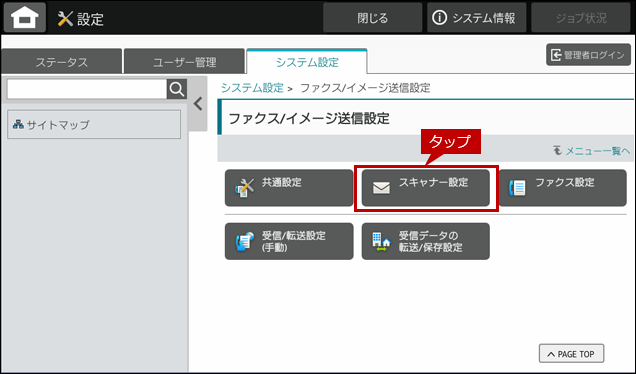Go to the Home screen icon
The height and width of the screenshot is (374, 636).
click(x=25, y=17)
